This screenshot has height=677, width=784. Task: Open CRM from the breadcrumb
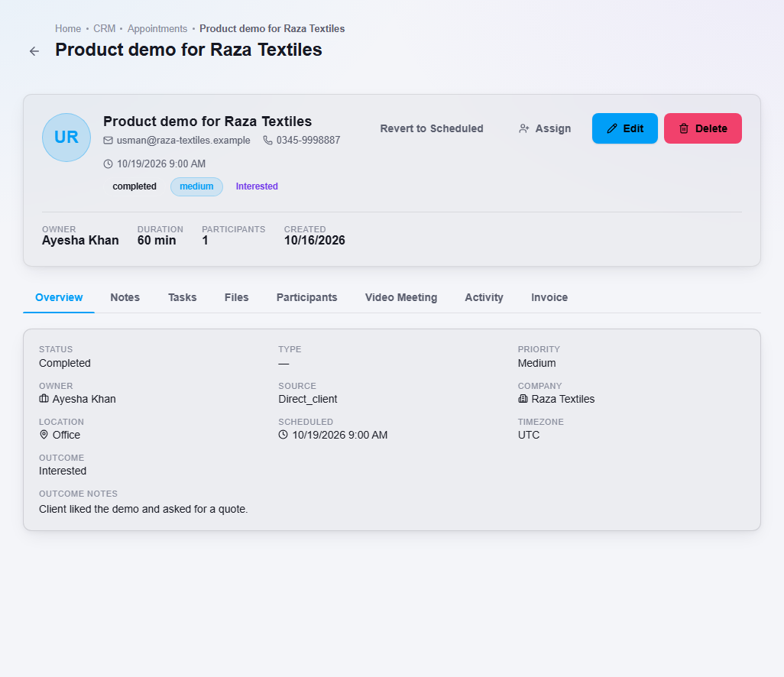click(105, 28)
